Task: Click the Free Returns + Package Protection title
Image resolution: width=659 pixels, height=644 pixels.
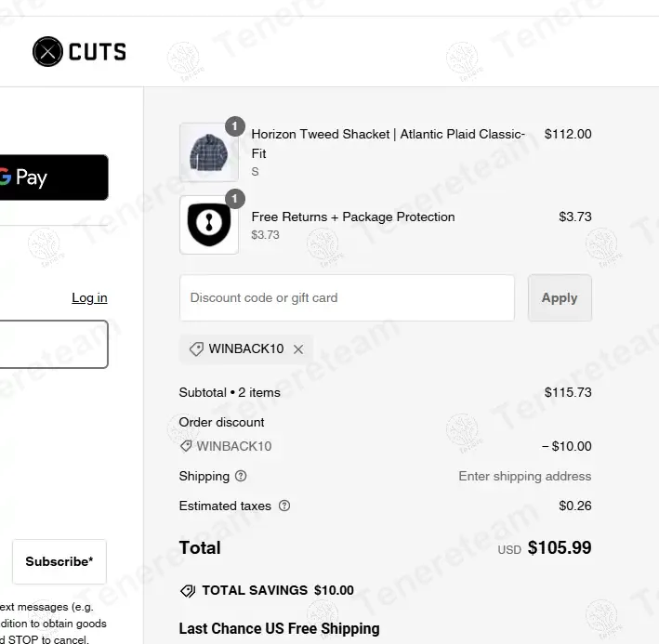Action: (x=353, y=217)
